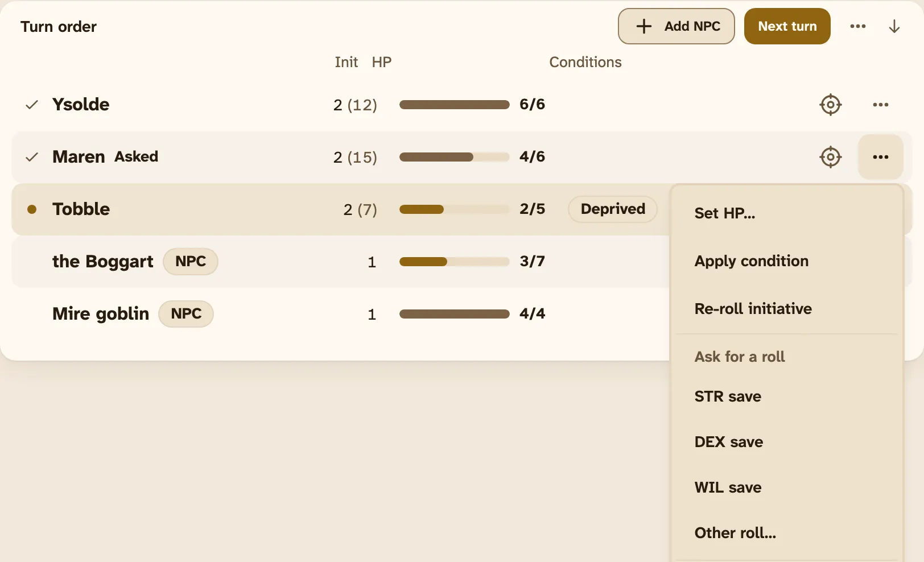Click Tobble's HP bar
924x562 pixels.
[x=455, y=209]
